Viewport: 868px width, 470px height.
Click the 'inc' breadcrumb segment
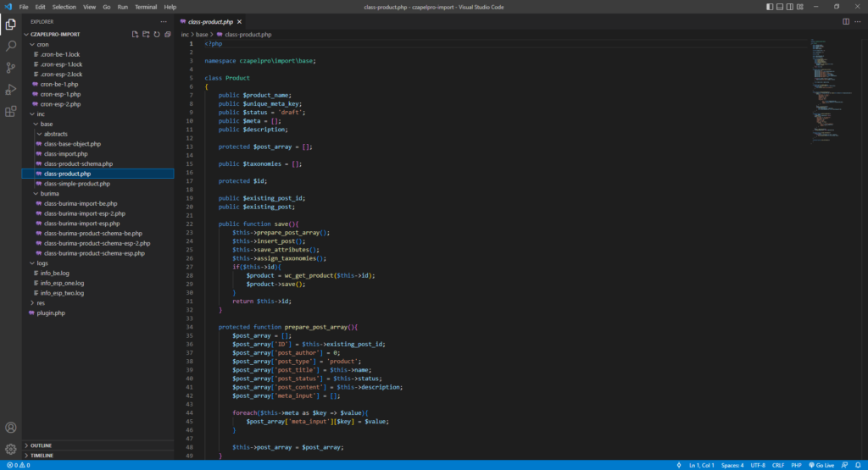point(185,34)
